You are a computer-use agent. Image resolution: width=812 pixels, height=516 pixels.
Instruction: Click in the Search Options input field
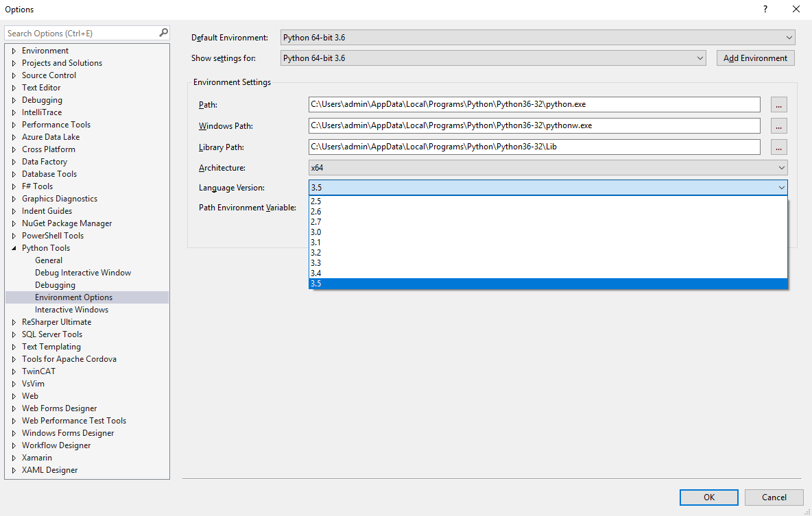pos(81,33)
